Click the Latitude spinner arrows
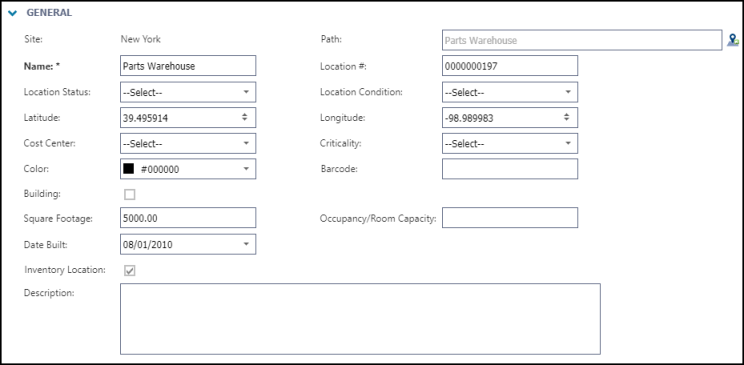This screenshot has width=744, height=365. [245, 117]
